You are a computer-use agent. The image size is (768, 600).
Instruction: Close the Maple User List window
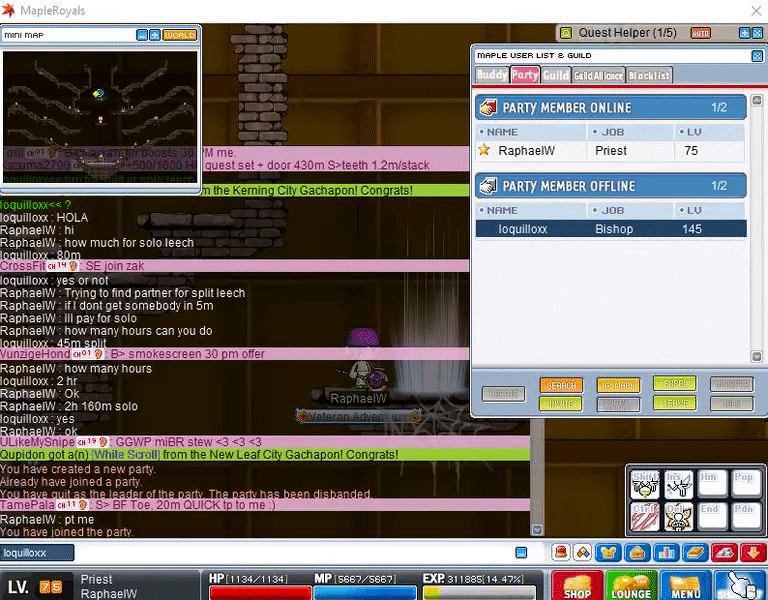757,56
